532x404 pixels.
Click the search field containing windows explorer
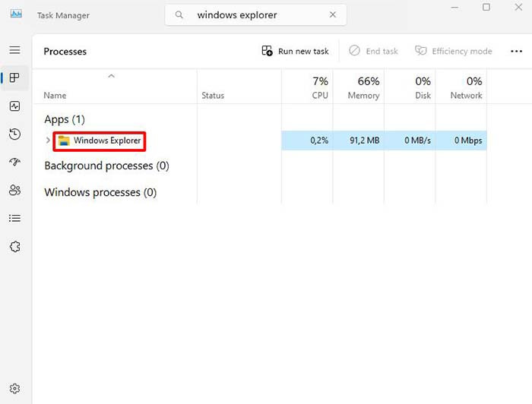pyautogui.click(x=255, y=15)
